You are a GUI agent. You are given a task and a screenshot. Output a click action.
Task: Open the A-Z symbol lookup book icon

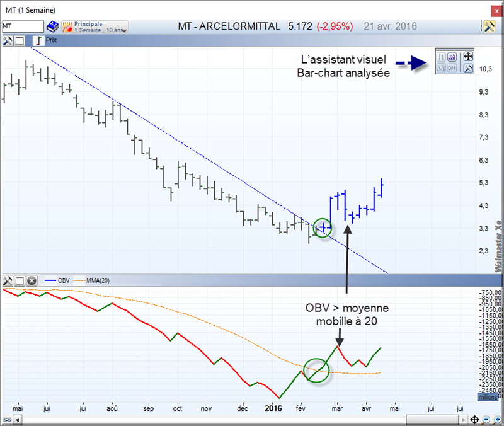[52, 26]
